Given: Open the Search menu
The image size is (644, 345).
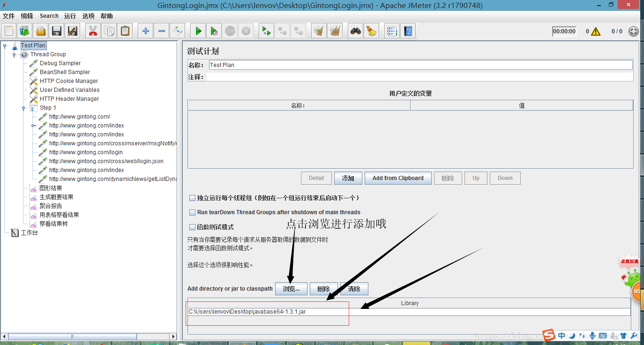Looking at the screenshot, I should [x=49, y=16].
